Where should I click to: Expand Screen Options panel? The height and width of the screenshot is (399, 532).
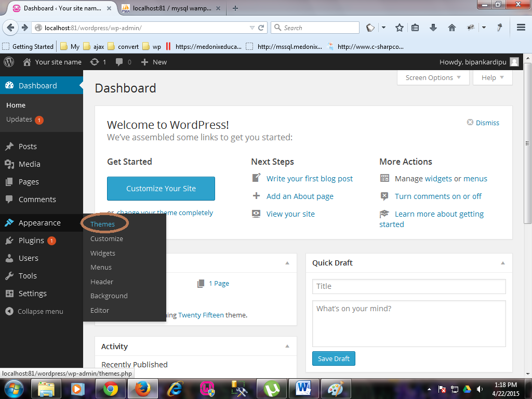(x=433, y=78)
